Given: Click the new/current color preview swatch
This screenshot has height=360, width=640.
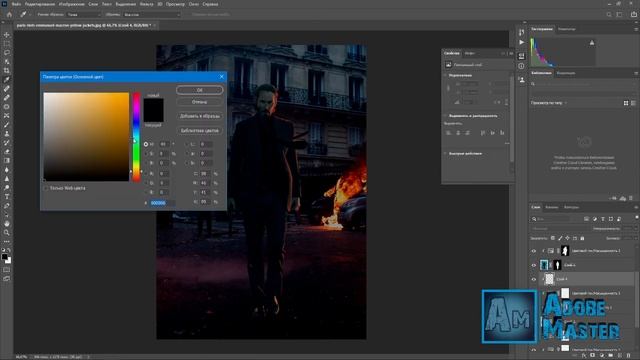Looking at the screenshot, I should (153, 110).
